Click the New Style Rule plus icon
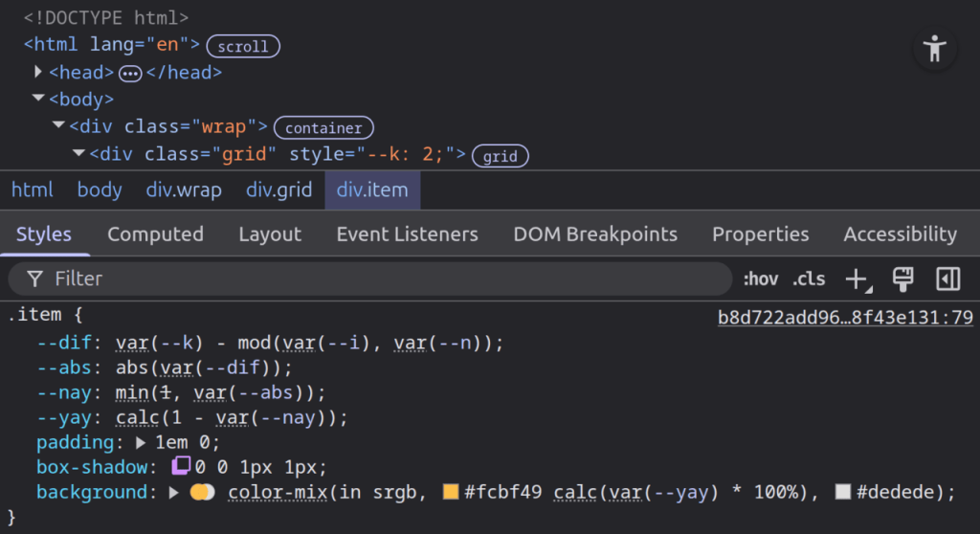Image resolution: width=980 pixels, height=534 pixels. coord(858,279)
